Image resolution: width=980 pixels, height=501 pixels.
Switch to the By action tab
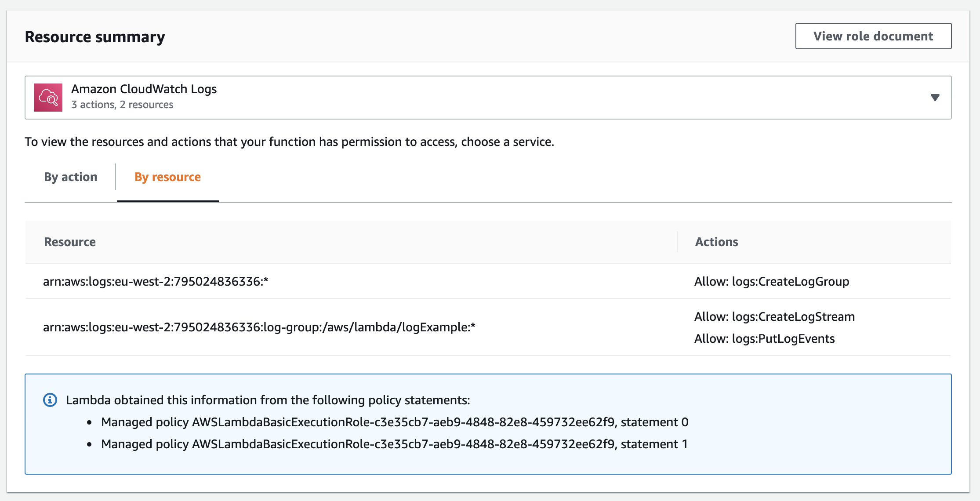(70, 177)
